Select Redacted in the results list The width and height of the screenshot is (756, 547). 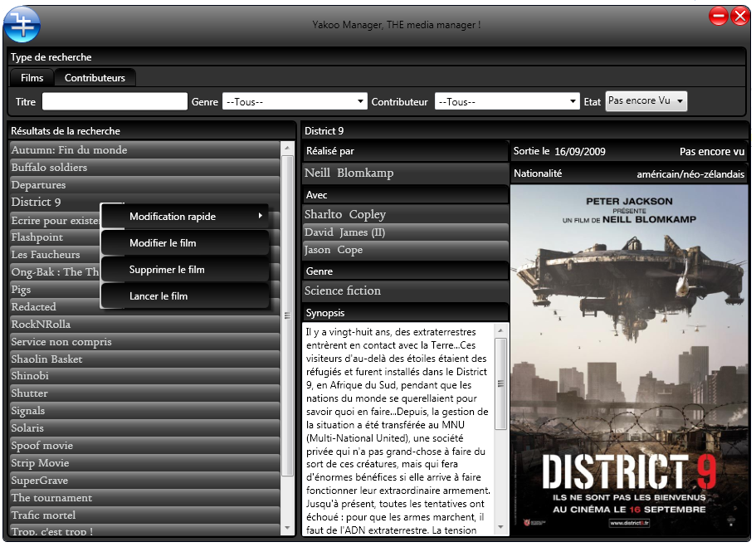point(55,306)
